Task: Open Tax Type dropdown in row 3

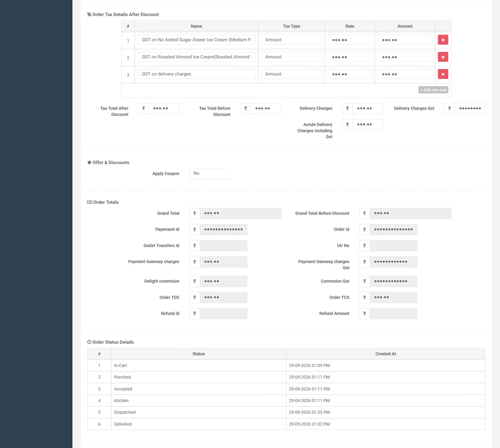Action: click(x=291, y=74)
